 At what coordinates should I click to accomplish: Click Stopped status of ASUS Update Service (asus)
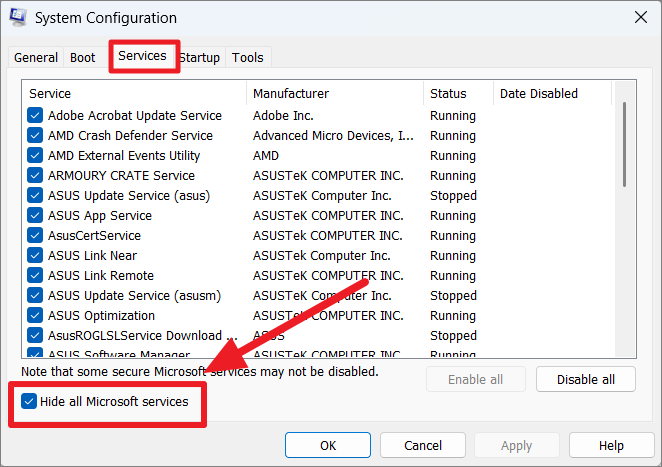click(x=453, y=195)
